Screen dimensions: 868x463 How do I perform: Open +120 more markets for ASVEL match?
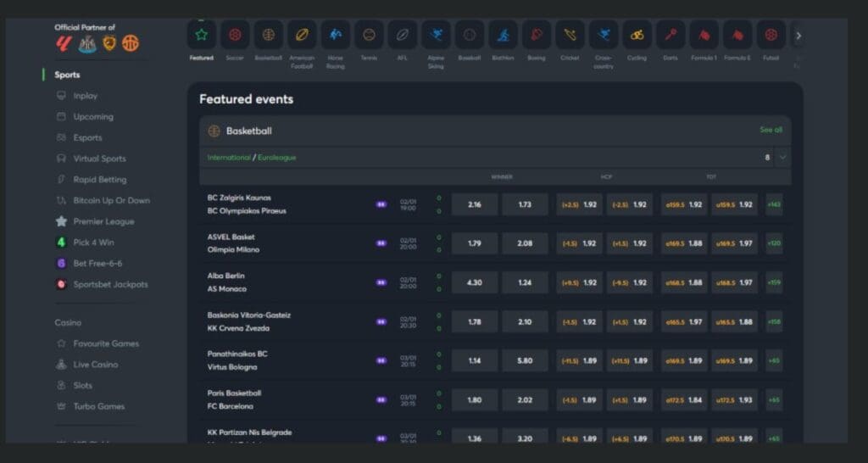[774, 243]
